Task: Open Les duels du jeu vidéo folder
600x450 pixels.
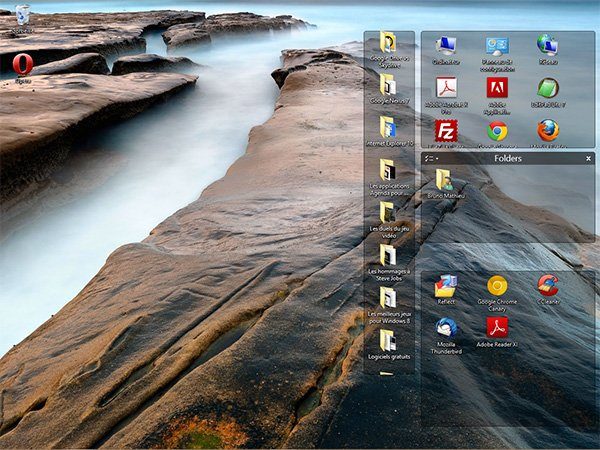Action: (389, 220)
